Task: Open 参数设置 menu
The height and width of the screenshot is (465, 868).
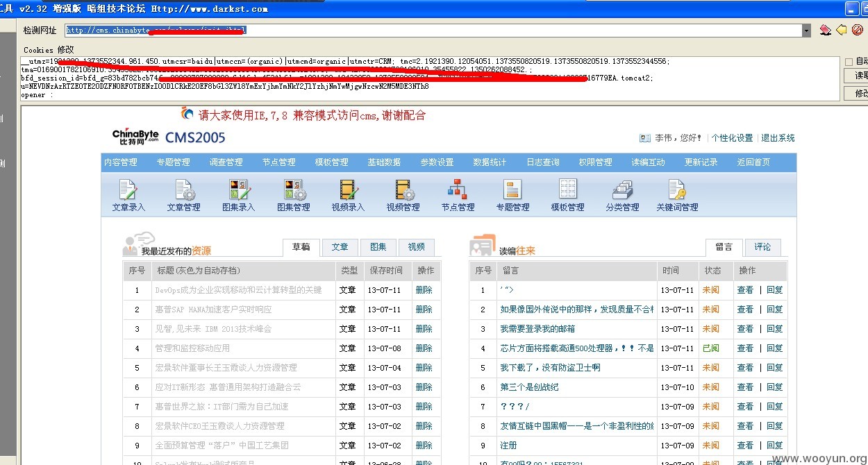Action: click(x=437, y=162)
